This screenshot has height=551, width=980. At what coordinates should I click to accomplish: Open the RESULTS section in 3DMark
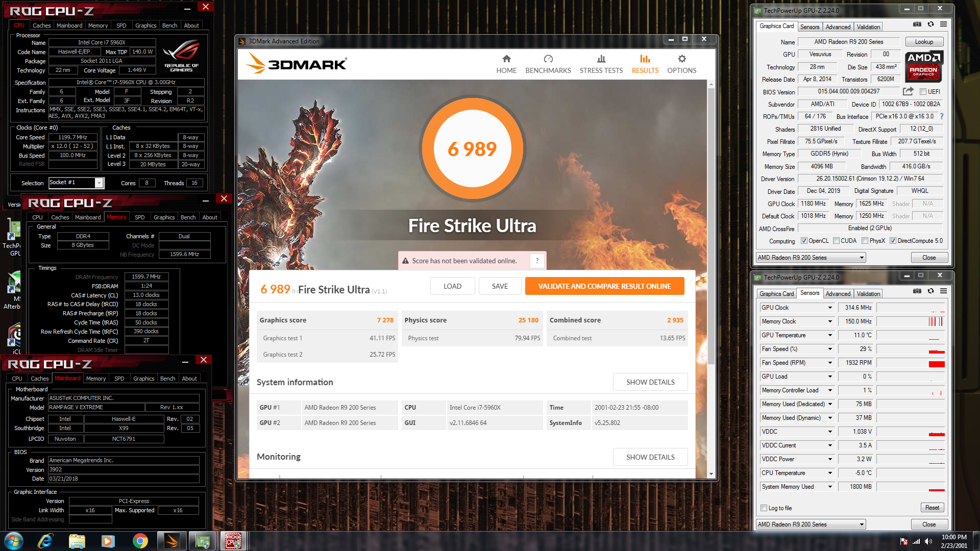645,64
